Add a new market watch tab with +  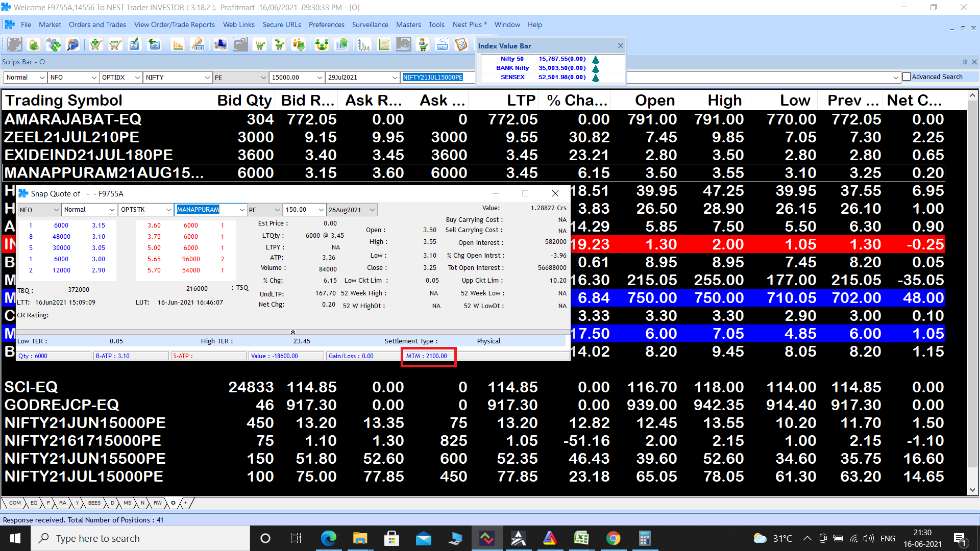(x=186, y=503)
